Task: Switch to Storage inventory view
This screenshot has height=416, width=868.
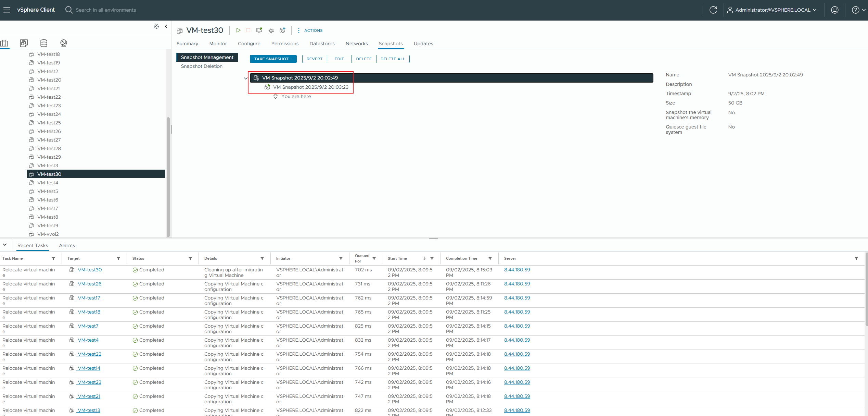Action: (x=44, y=43)
